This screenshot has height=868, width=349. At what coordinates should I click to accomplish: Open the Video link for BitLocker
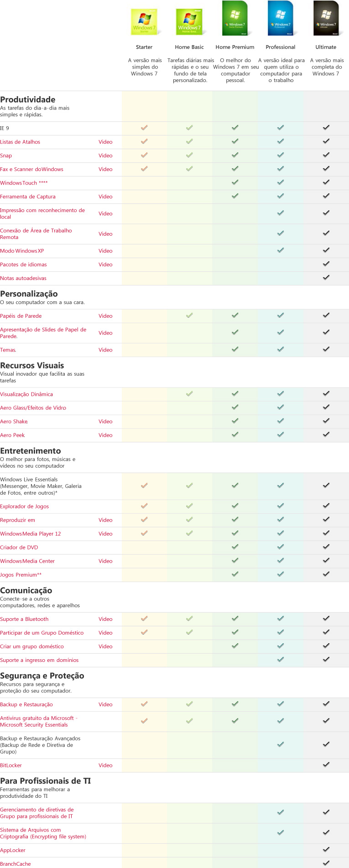coord(105,765)
